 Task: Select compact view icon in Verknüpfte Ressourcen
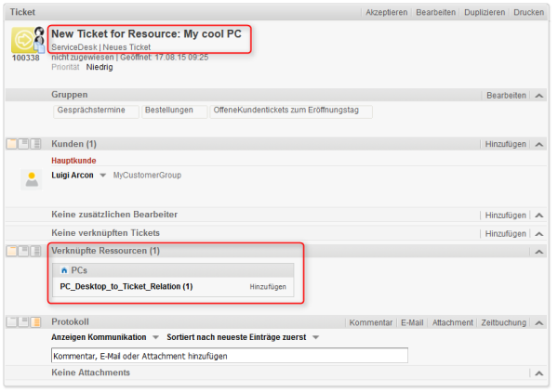(12, 251)
